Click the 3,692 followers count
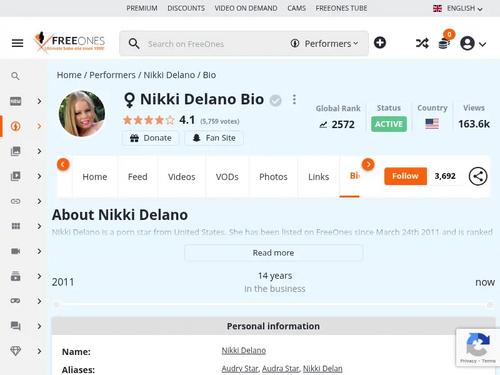The height and width of the screenshot is (375, 500). [x=445, y=176]
